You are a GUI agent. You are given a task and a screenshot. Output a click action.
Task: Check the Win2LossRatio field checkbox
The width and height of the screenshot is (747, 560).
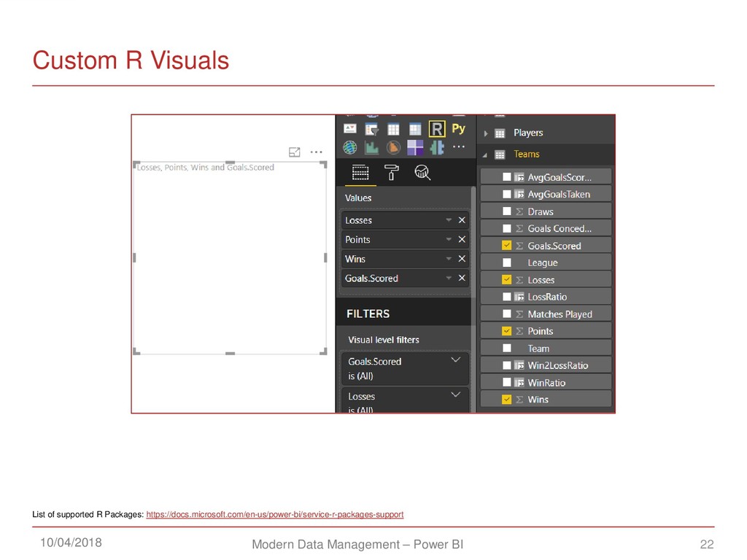[x=507, y=365]
